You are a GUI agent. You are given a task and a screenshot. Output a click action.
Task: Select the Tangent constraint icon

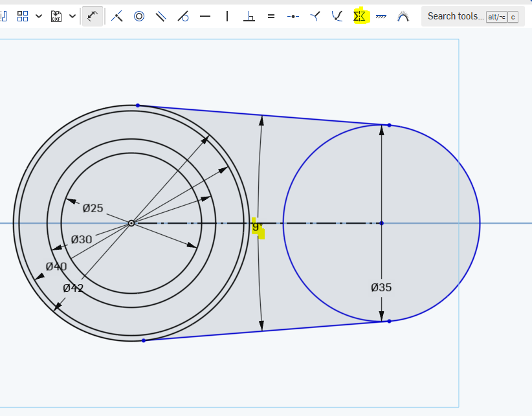(x=183, y=16)
